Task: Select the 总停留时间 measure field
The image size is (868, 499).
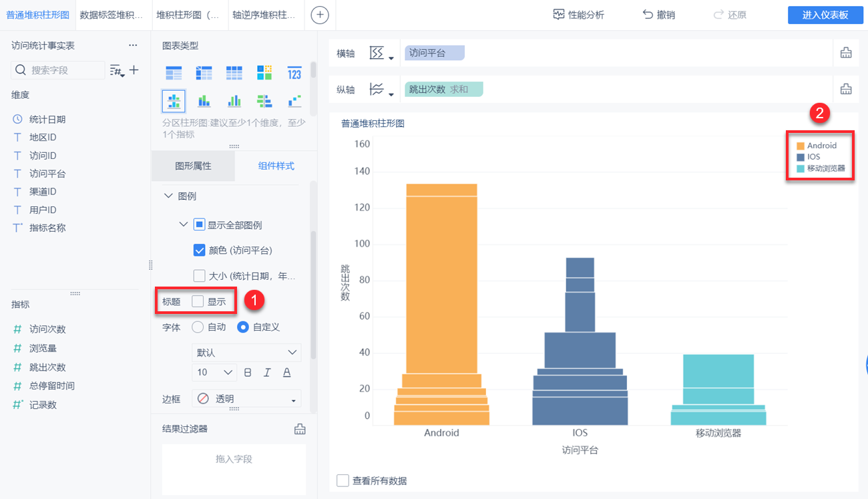Action: (51, 386)
